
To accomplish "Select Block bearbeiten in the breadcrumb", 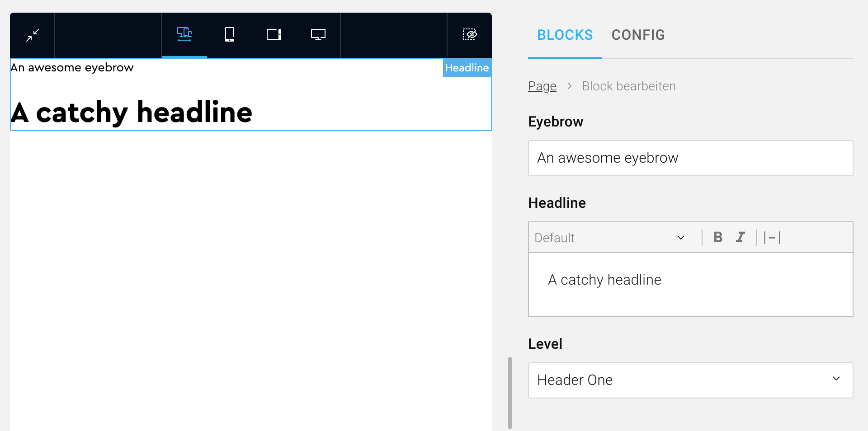I will coord(628,85).
